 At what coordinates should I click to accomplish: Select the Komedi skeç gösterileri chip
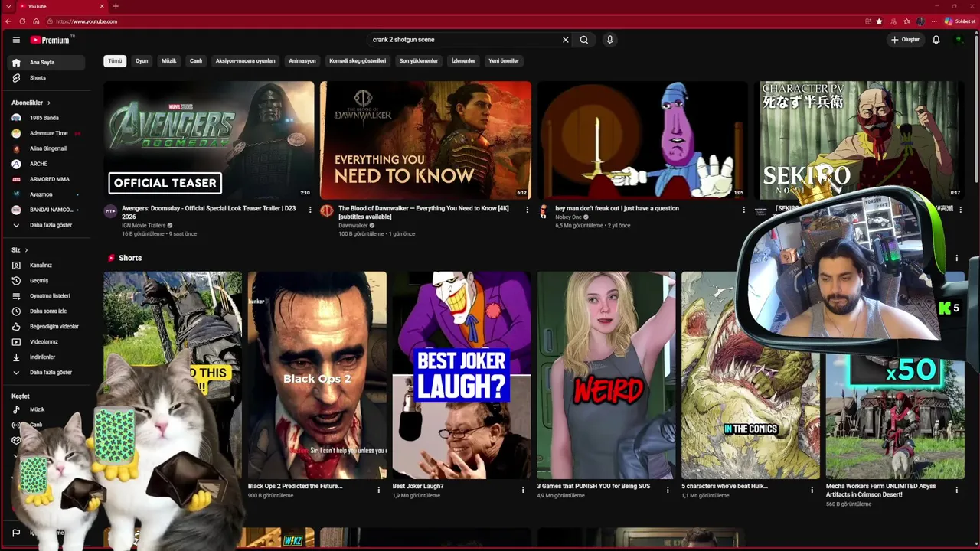coord(358,61)
